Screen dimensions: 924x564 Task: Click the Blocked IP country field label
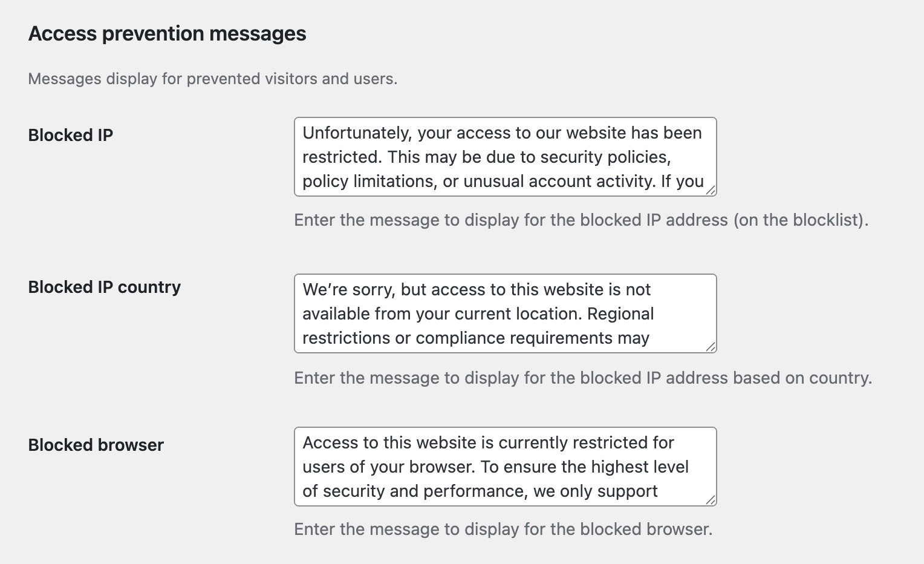pos(105,287)
